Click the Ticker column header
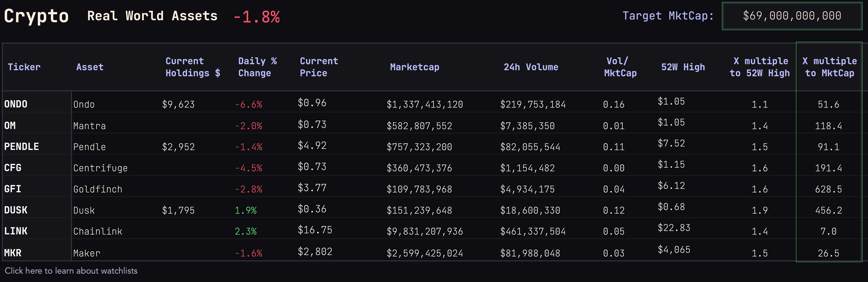The height and width of the screenshot is (282, 868). point(24,67)
